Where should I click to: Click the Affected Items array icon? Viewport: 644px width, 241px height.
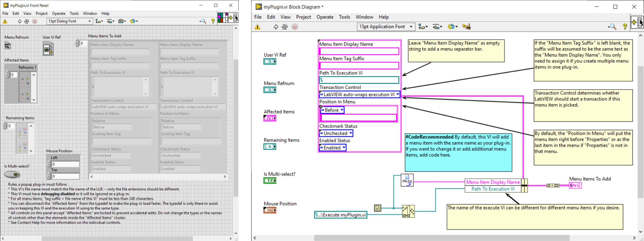(269, 118)
